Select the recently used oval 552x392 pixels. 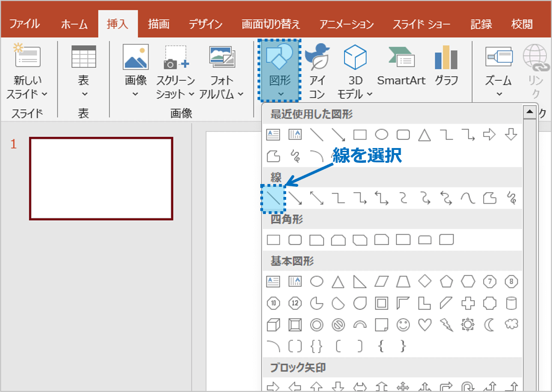point(382,134)
